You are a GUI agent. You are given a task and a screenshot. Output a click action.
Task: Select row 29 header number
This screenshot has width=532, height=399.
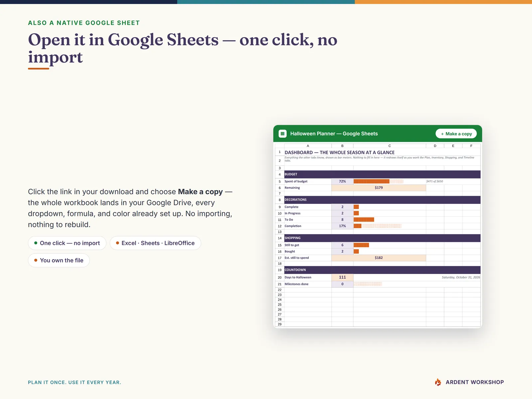[x=280, y=324]
